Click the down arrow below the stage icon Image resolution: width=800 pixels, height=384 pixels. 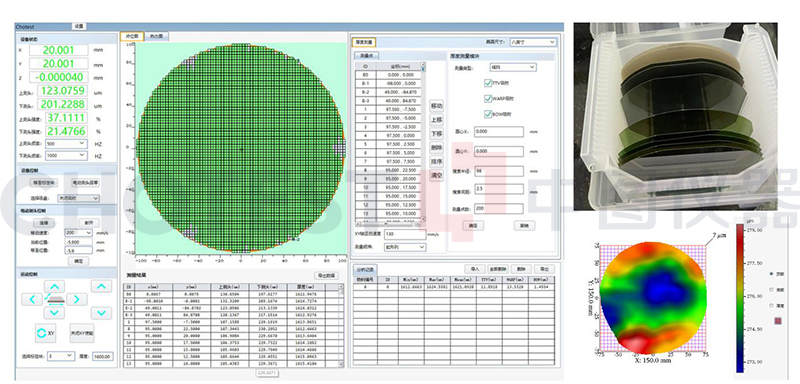click(55, 313)
